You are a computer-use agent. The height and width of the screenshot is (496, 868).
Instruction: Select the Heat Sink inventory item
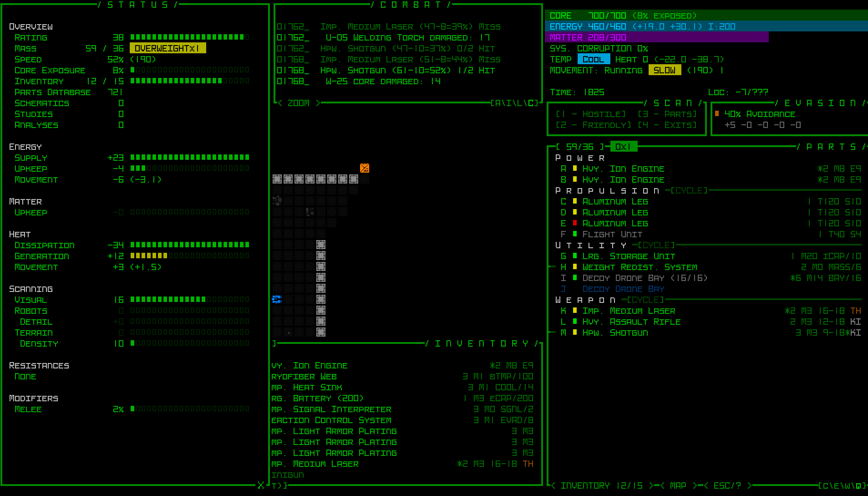pos(402,387)
